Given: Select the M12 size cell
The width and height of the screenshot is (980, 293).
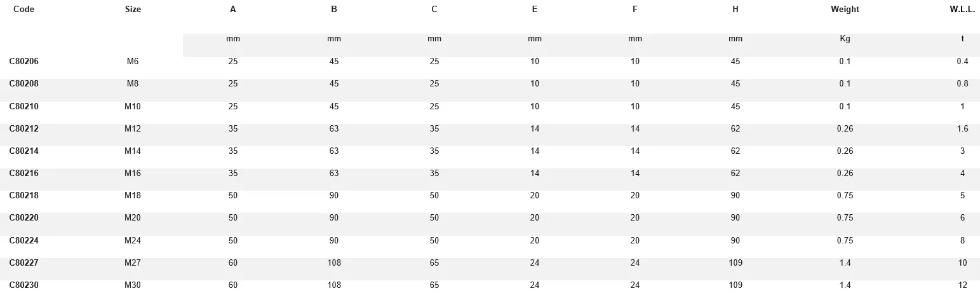Looking at the screenshot, I should [x=133, y=129].
